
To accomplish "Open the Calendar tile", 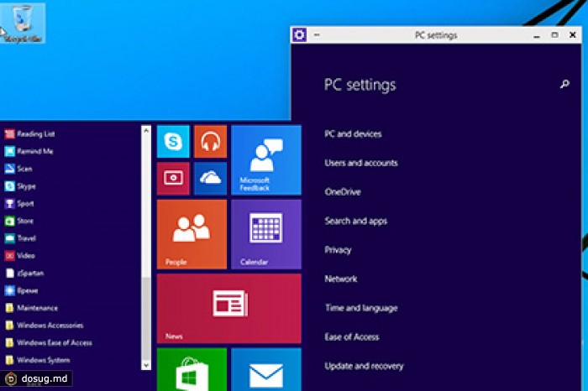I will click(266, 234).
